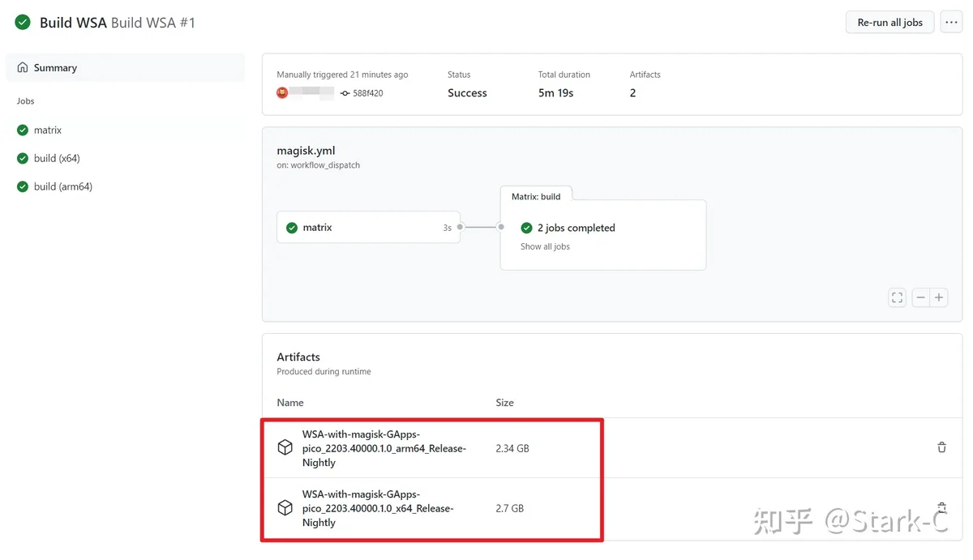Click green check in 2 jobs completed box
The height and width of the screenshot is (560, 973).
527,228
